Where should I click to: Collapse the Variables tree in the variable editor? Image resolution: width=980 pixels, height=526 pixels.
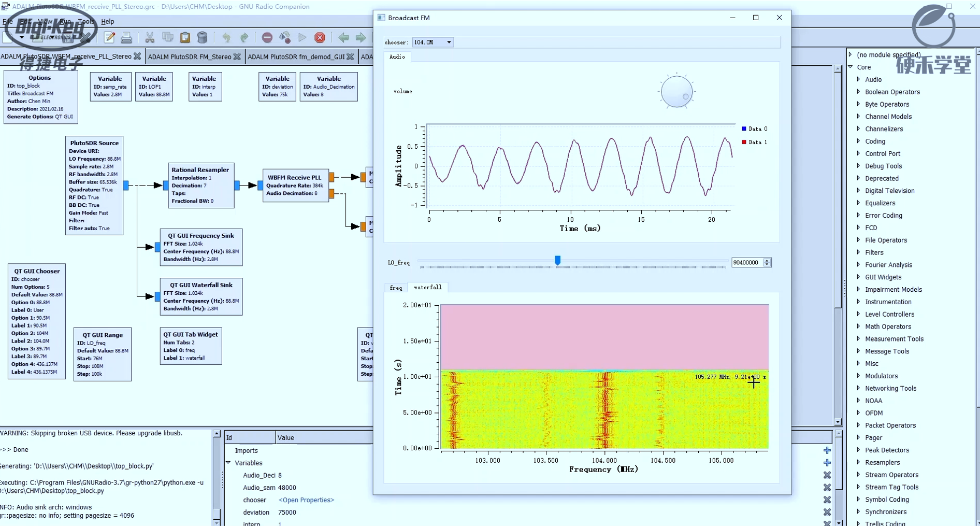(x=228, y=463)
